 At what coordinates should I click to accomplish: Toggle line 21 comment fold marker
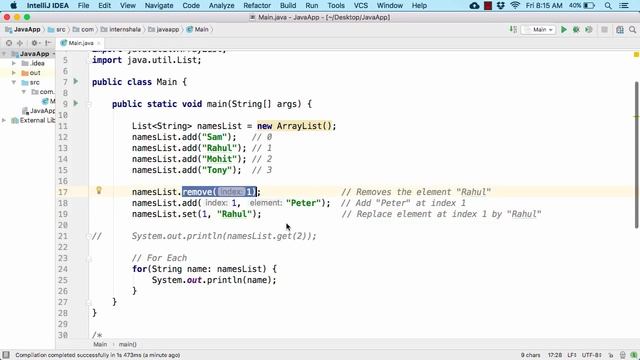[x=89, y=236]
